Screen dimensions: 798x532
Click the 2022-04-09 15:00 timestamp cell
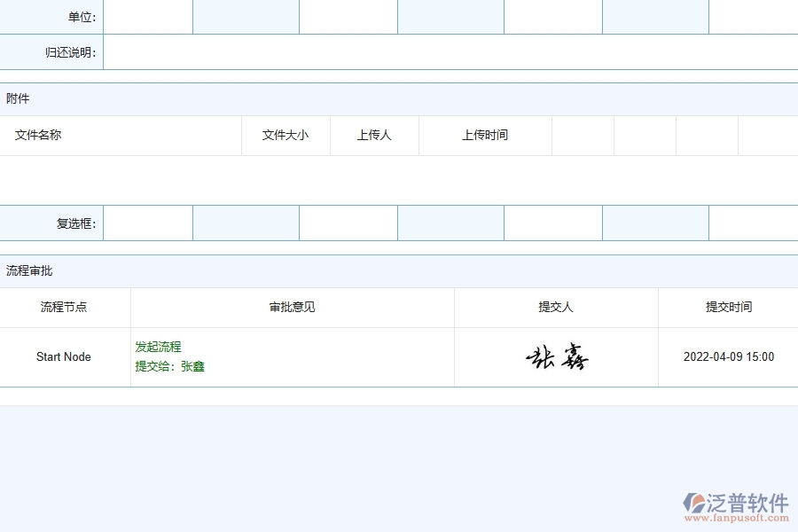[x=727, y=356]
